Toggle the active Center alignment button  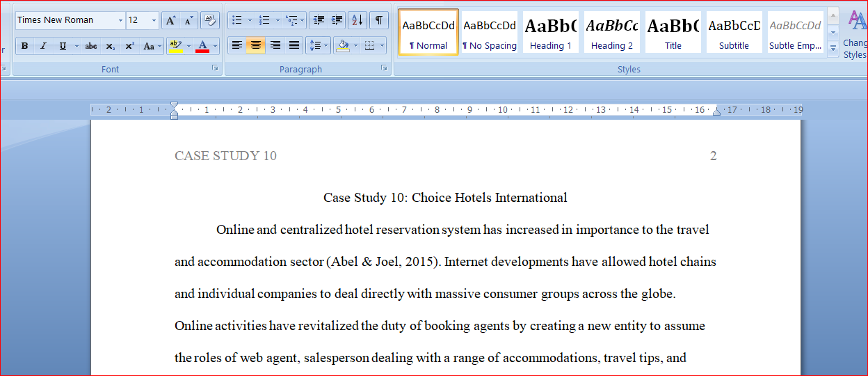(x=256, y=46)
